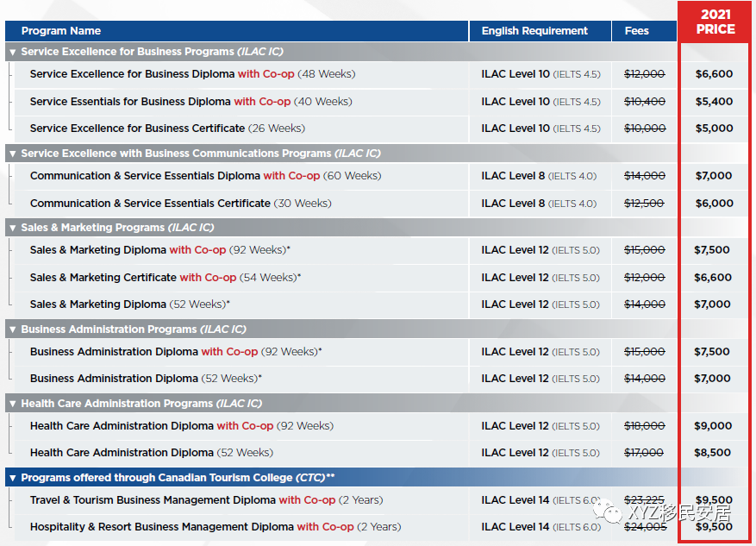Click ILAC Level 14 requirement for Hospitality Diploma
Viewport: 756px width, 546px height.
point(541,527)
